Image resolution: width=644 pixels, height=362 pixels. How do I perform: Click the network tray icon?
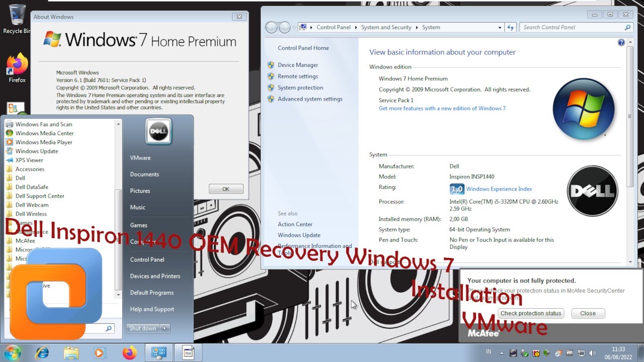[x=581, y=353]
